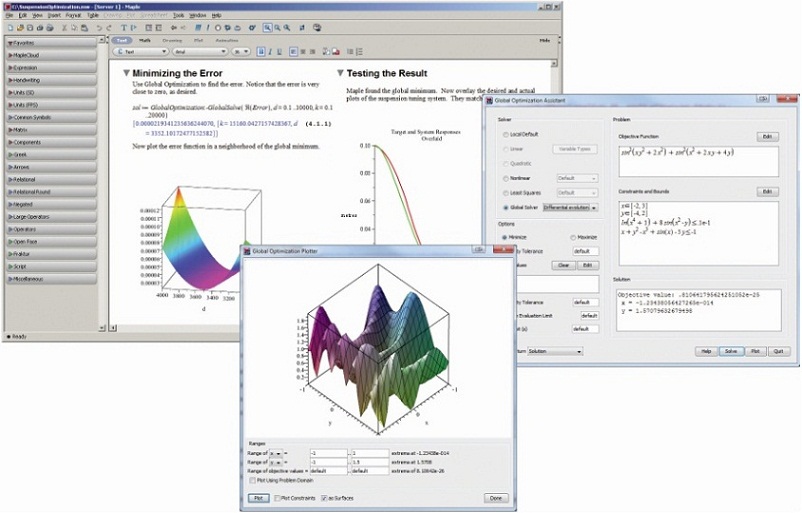
Task: Apply a numbered list in the format bar
Action: tap(359, 51)
